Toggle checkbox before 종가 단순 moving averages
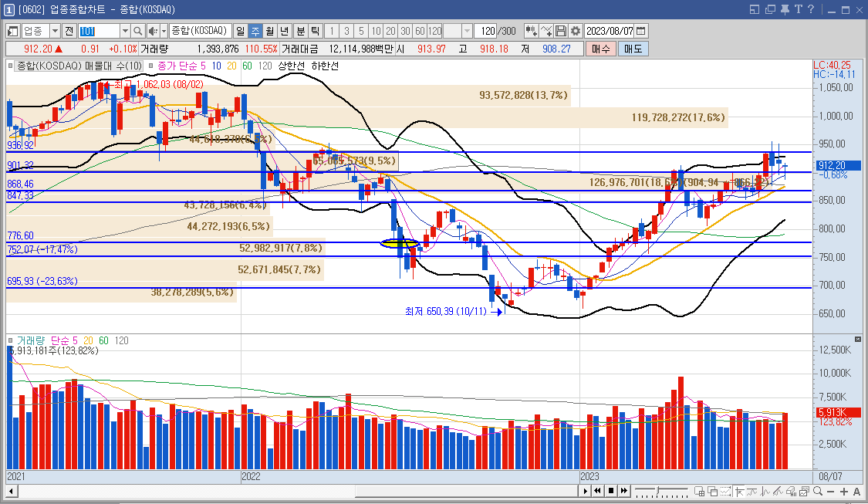Image resolution: width=868 pixels, height=504 pixels. point(150,66)
